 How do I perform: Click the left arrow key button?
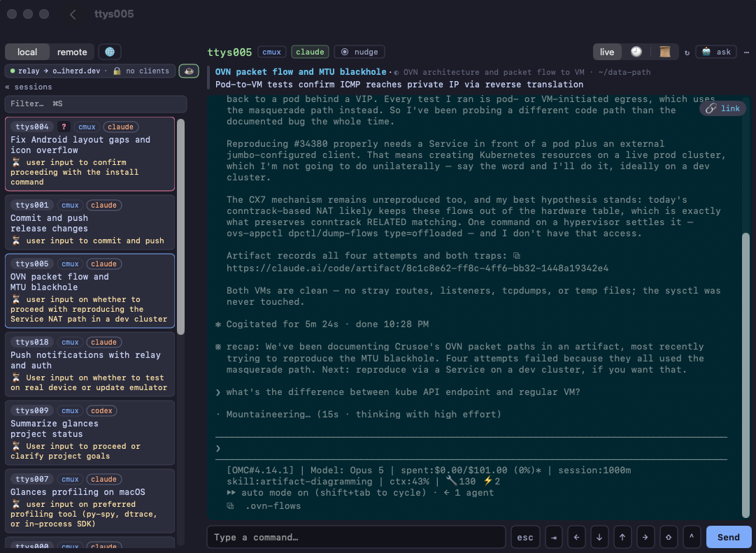[577, 538]
